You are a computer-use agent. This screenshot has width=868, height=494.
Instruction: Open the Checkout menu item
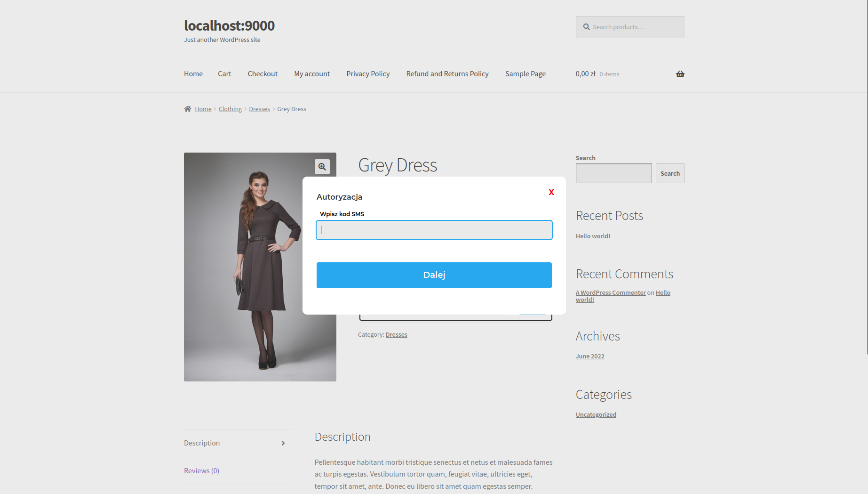[x=263, y=74]
